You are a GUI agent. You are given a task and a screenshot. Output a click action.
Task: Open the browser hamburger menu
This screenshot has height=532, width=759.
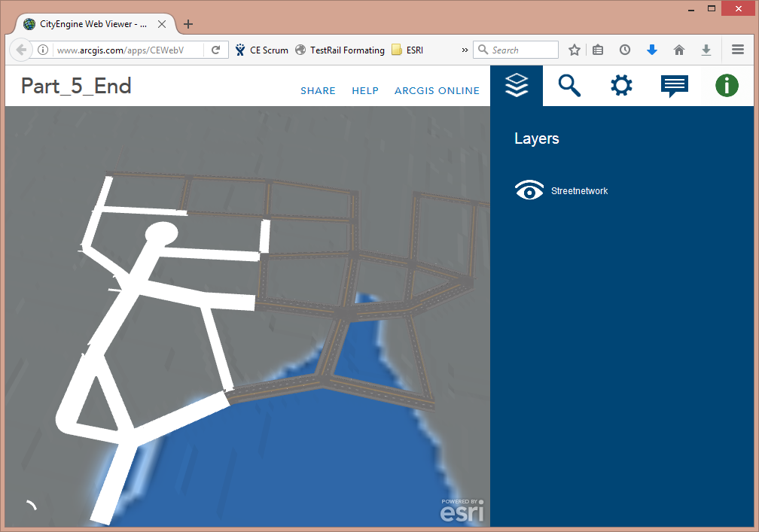click(738, 50)
